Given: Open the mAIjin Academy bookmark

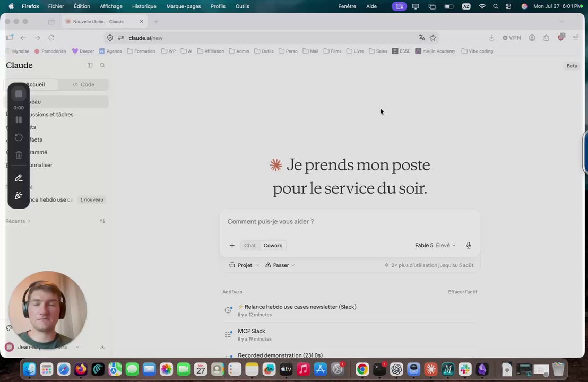Looking at the screenshot, I should click(x=435, y=51).
